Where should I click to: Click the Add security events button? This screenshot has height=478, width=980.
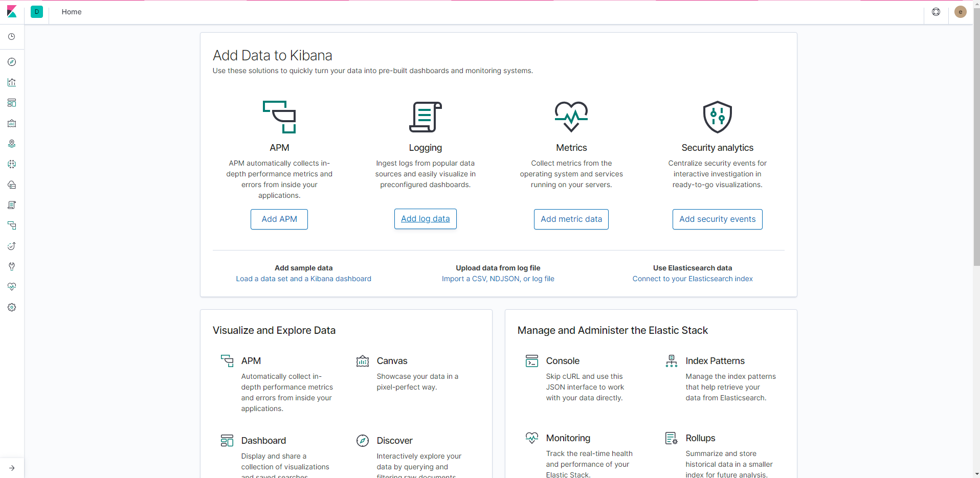(718, 219)
